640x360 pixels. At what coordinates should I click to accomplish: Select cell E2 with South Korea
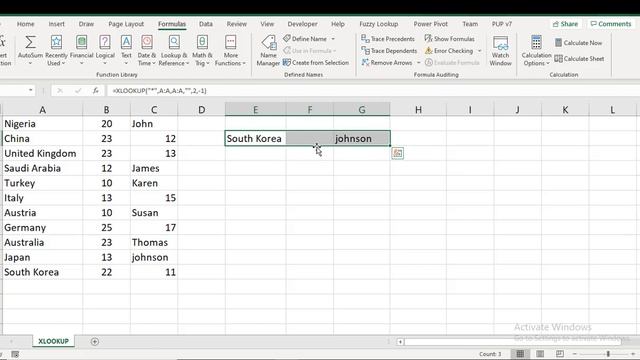[x=256, y=138]
